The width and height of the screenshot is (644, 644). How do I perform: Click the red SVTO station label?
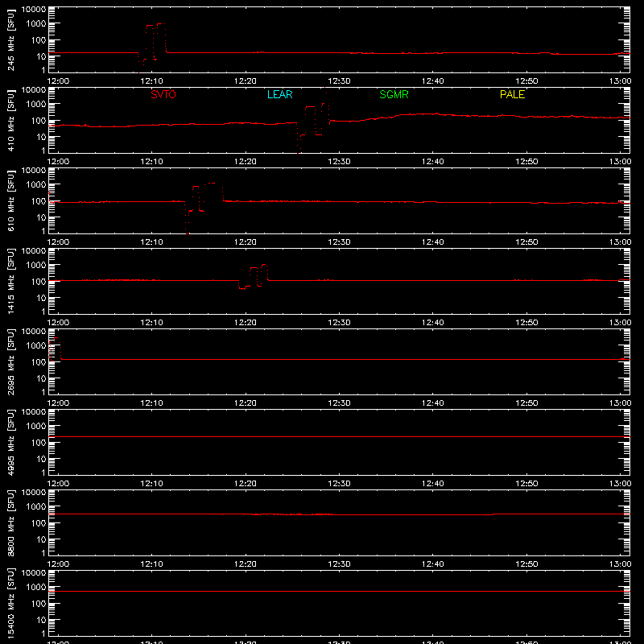pos(163,94)
